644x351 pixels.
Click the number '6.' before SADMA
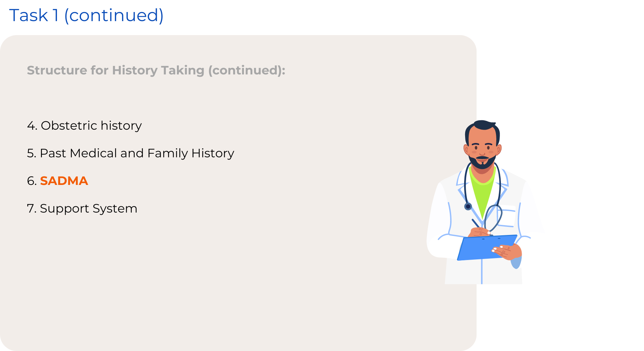pyautogui.click(x=32, y=181)
